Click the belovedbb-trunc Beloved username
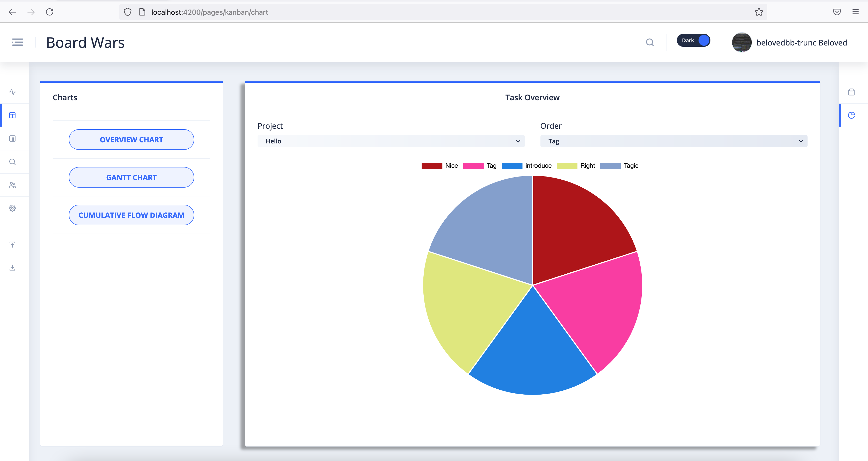The image size is (868, 461). 802,42
